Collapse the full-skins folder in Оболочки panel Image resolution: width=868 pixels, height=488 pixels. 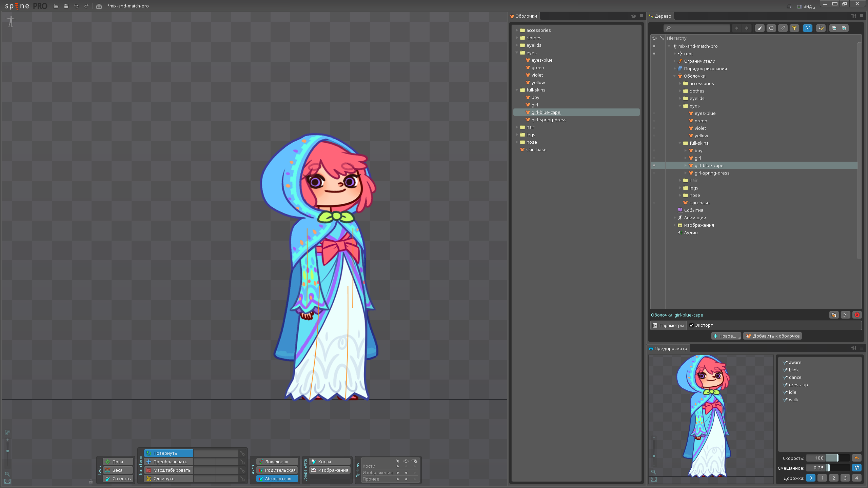pyautogui.click(x=517, y=90)
